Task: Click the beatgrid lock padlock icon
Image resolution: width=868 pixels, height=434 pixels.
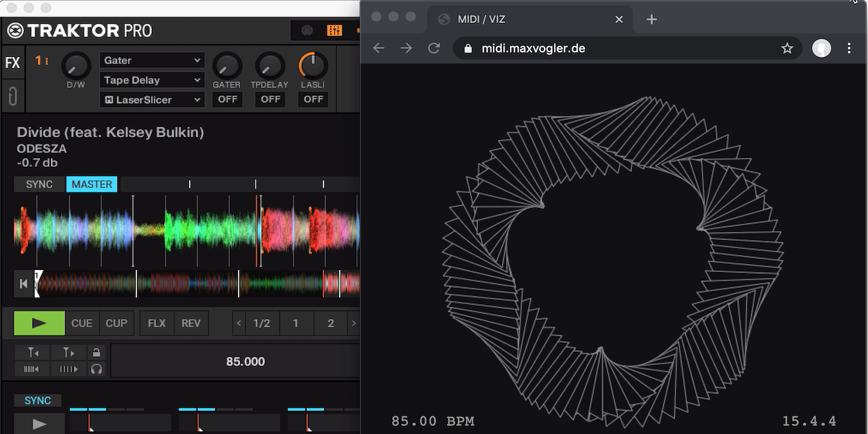Action: click(x=97, y=353)
